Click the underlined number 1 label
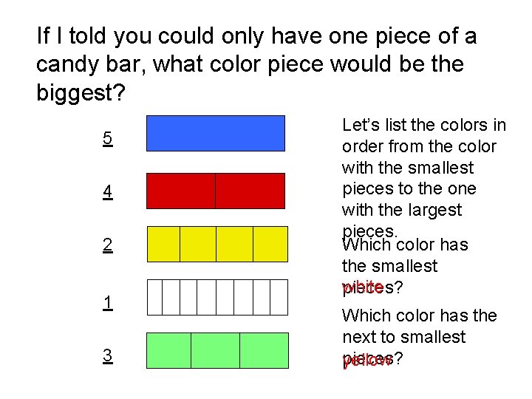532x399 pixels. click(x=108, y=302)
